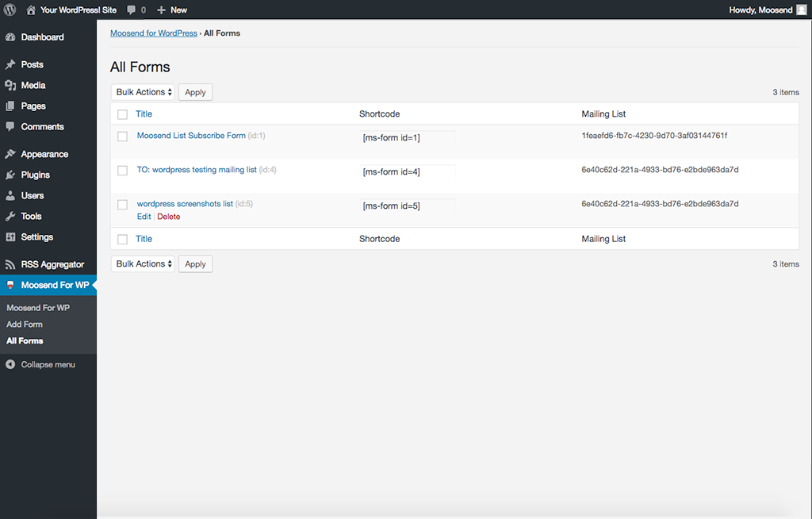Select Add Form in the submenu
This screenshot has height=519, width=812.
coord(25,324)
